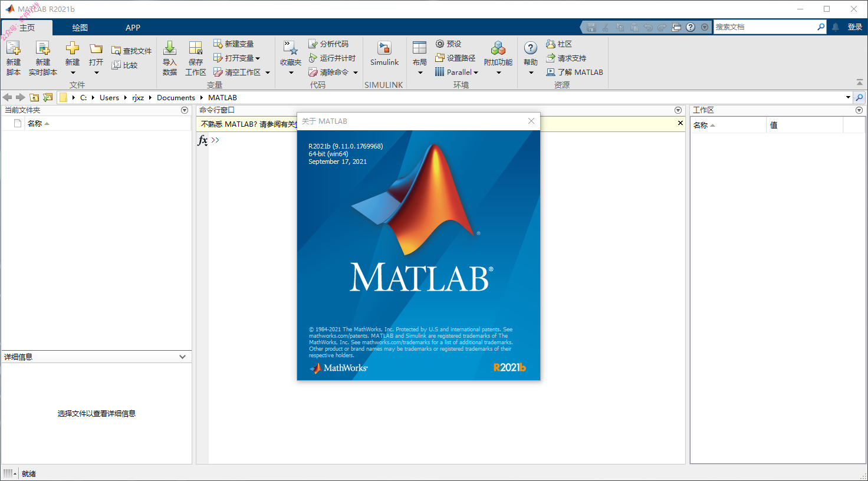The width and height of the screenshot is (868, 481).
Task: Dismiss the yellow getting-started banner
Action: tap(680, 123)
